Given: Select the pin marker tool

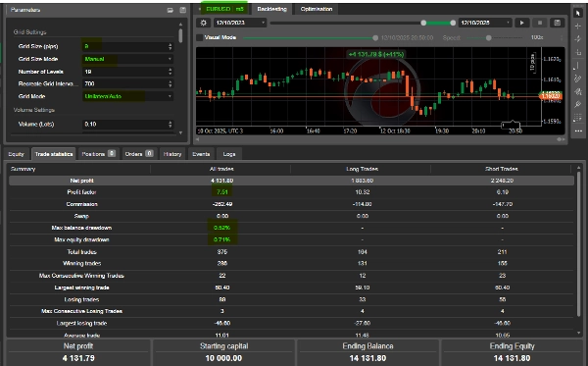Looking at the screenshot, I should coord(578,105).
